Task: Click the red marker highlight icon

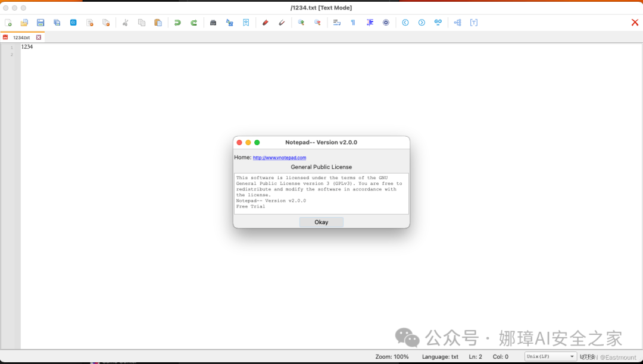Action: (x=266, y=23)
